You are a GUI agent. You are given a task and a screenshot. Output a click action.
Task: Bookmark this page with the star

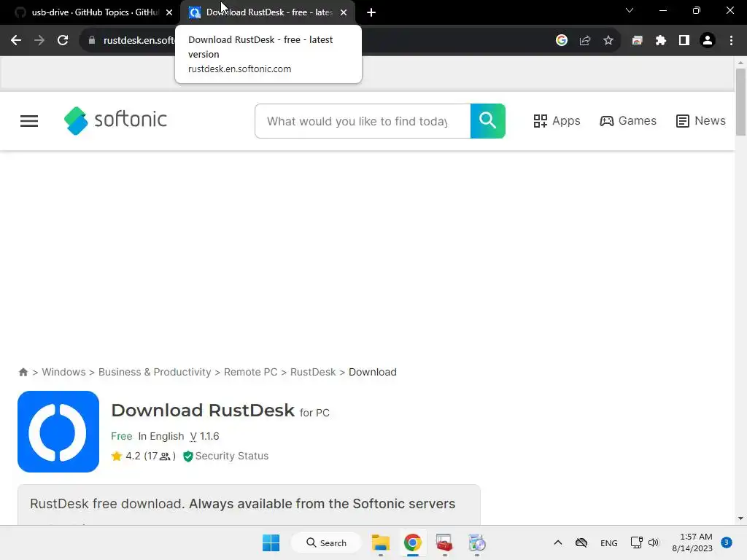pyautogui.click(x=608, y=41)
